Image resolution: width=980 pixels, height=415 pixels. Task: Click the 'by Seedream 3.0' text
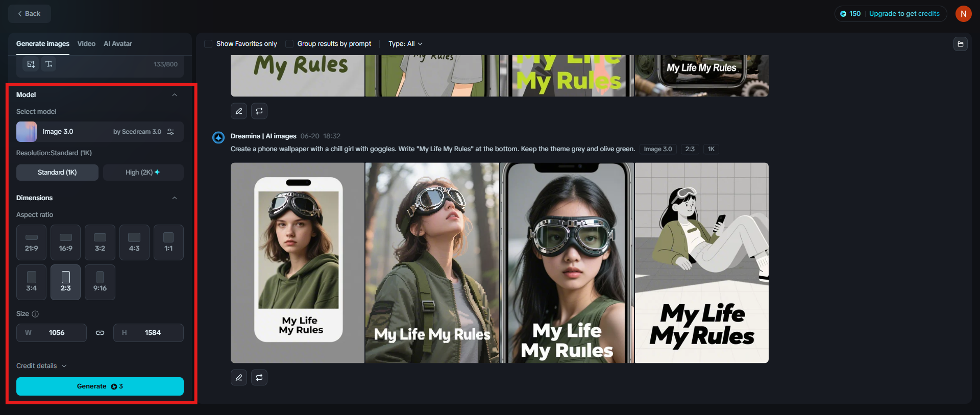click(x=137, y=132)
